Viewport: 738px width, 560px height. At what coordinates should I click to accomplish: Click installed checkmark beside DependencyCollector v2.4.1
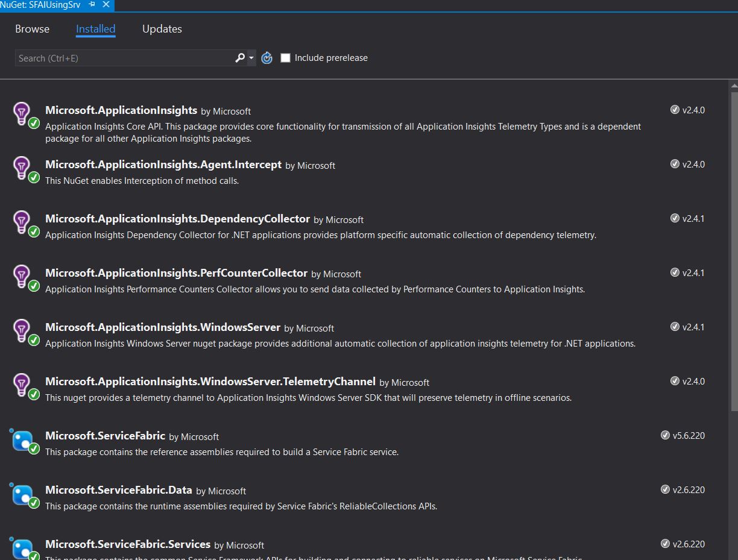coord(675,218)
